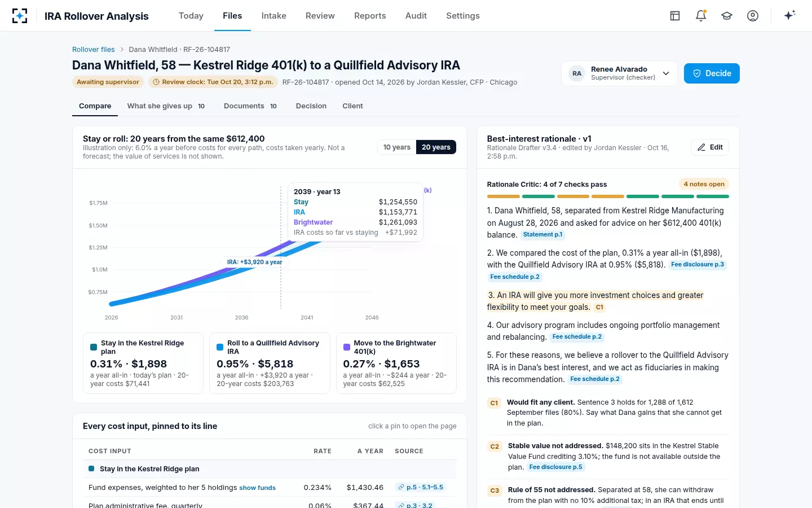The width and height of the screenshot is (812, 508).
Task: Click the graduation cap learning icon
Action: (x=727, y=16)
